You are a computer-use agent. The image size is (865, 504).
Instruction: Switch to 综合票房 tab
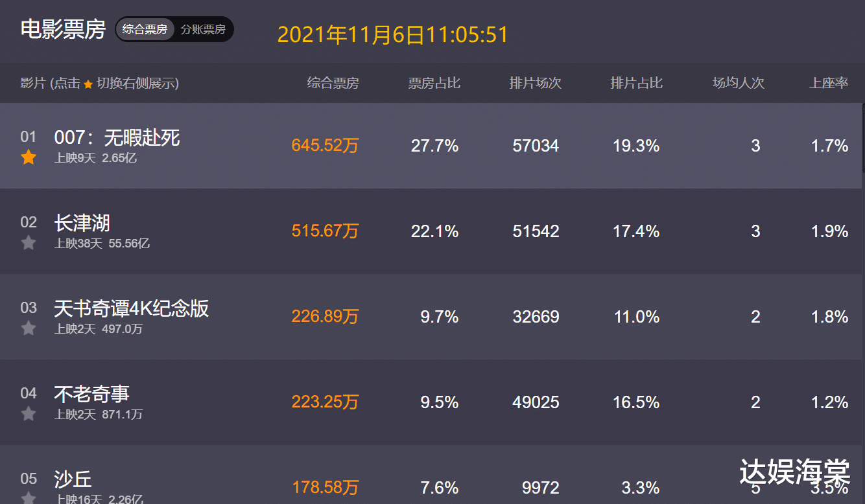(x=145, y=29)
